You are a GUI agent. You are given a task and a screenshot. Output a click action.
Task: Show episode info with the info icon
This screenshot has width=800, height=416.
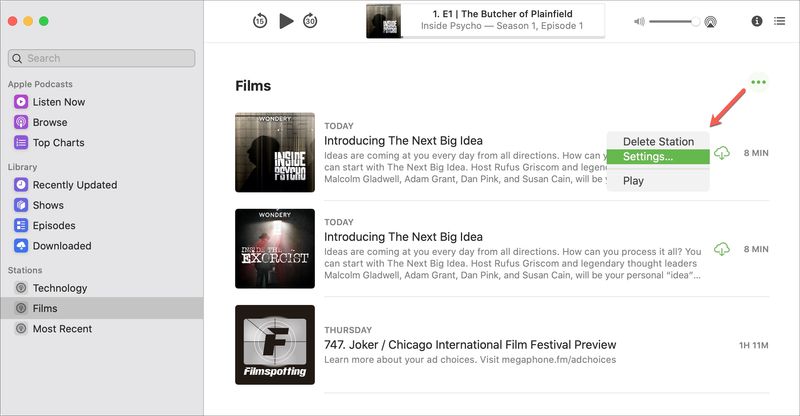[x=757, y=21]
